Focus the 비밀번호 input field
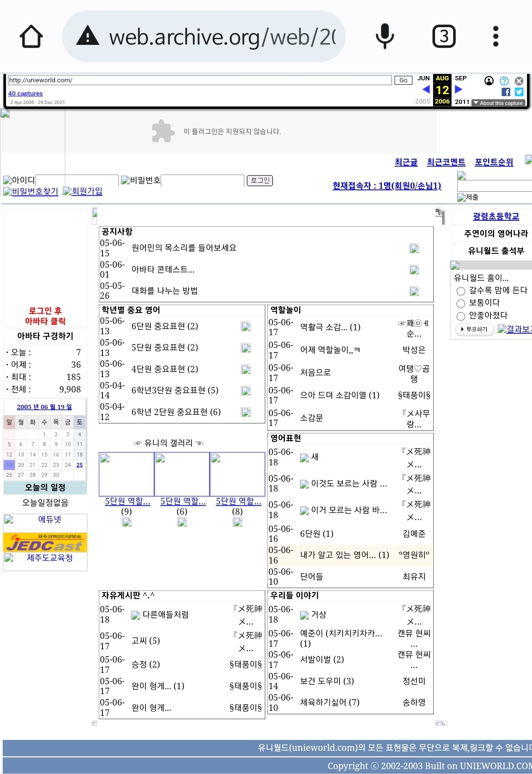This screenshot has width=532, height=774. pyautogui.click(x=202, y=180)
